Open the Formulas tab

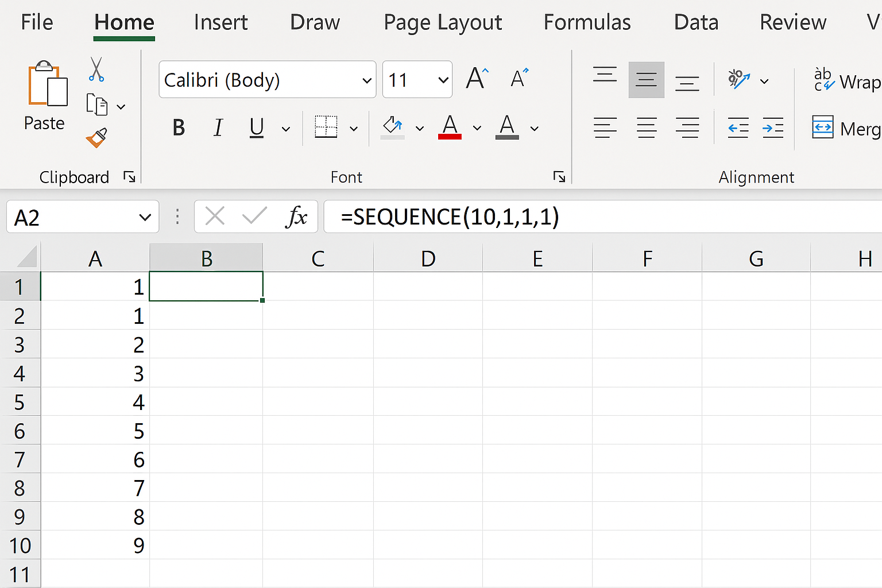coord(587,22)
